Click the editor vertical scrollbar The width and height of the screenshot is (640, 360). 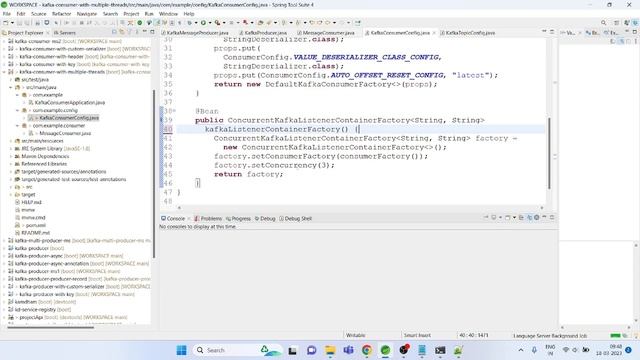pyautogui.click(x=549, y=153)
